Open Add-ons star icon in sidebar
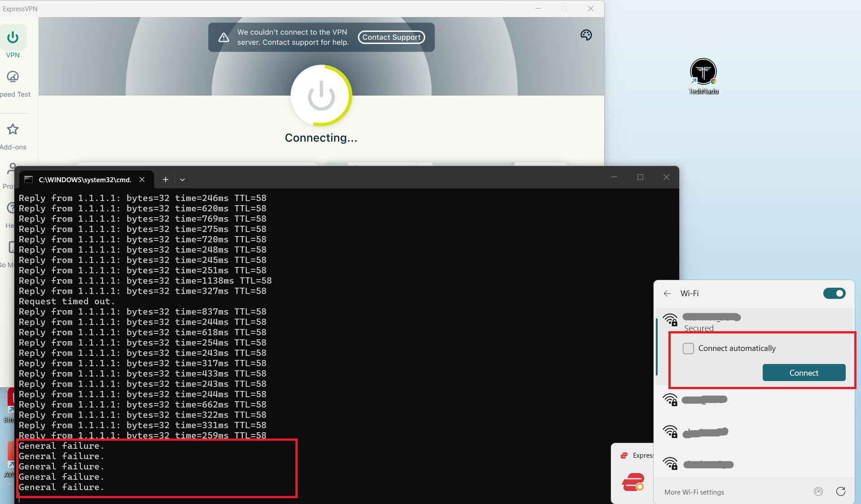The image size is (861, 504). pos(13,130)
